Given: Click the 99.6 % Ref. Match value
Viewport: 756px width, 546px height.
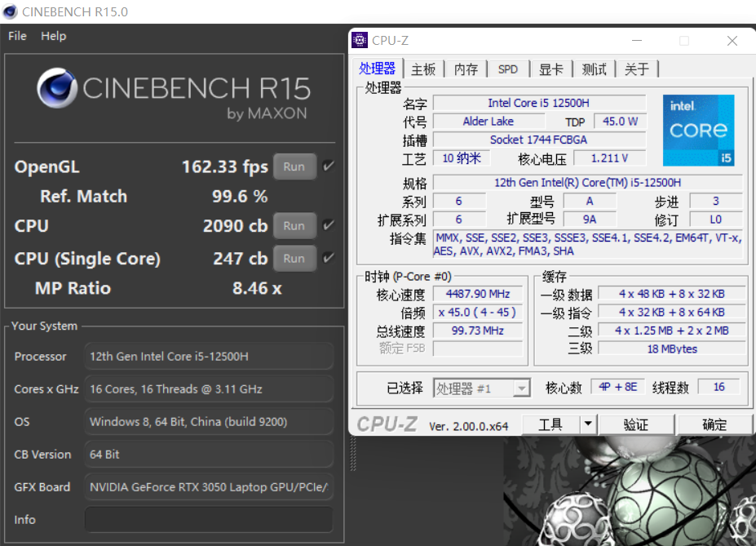Looking at the screenshot, I should (x=240, y=197).
